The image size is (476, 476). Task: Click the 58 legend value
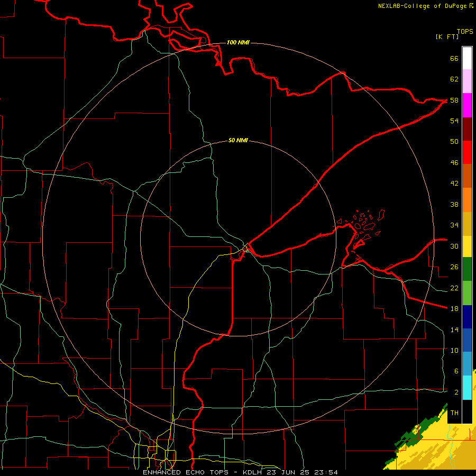(x=454, y=100)
